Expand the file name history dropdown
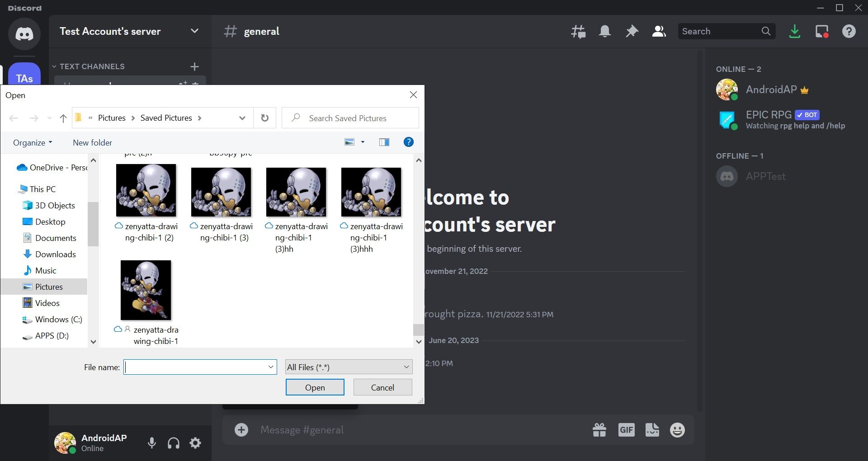The image size is (868, 461). 270,367
